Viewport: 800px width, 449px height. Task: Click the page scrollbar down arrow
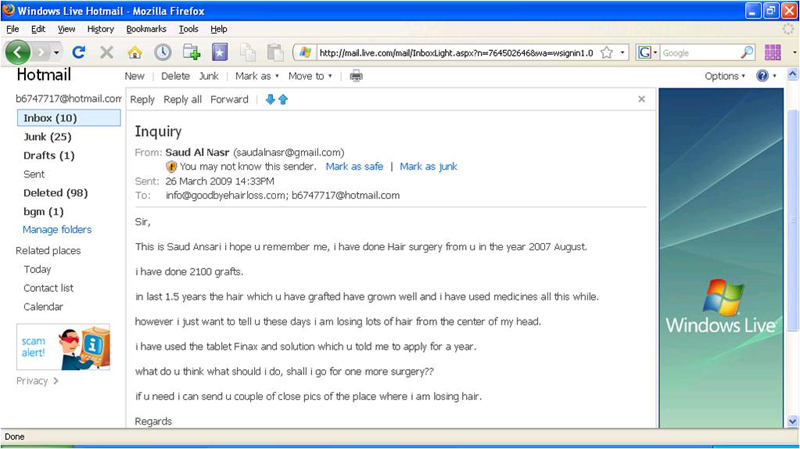[792, 421]
